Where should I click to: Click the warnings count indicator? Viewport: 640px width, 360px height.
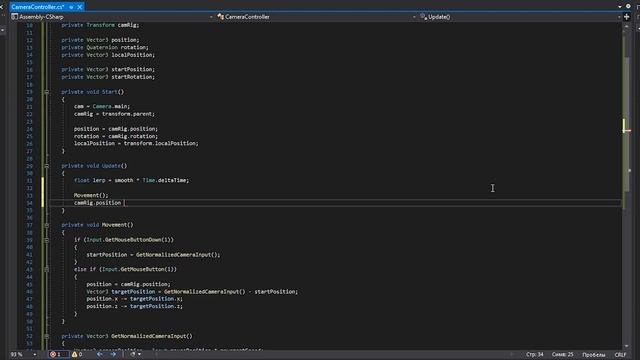click(x=78, y=354)
